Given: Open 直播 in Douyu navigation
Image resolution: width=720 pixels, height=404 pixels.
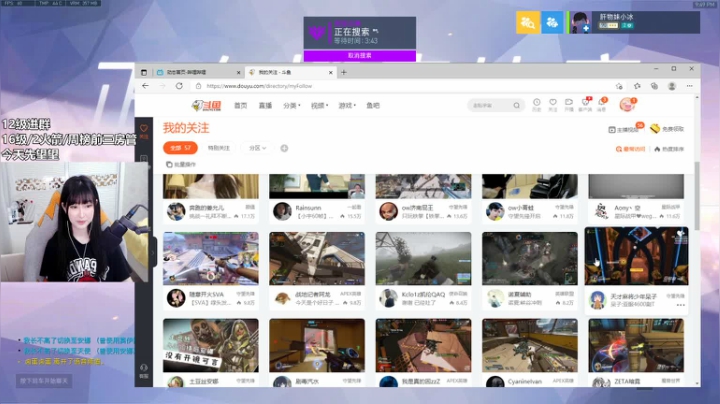Looking at the screenshot, I should [265, 106].
